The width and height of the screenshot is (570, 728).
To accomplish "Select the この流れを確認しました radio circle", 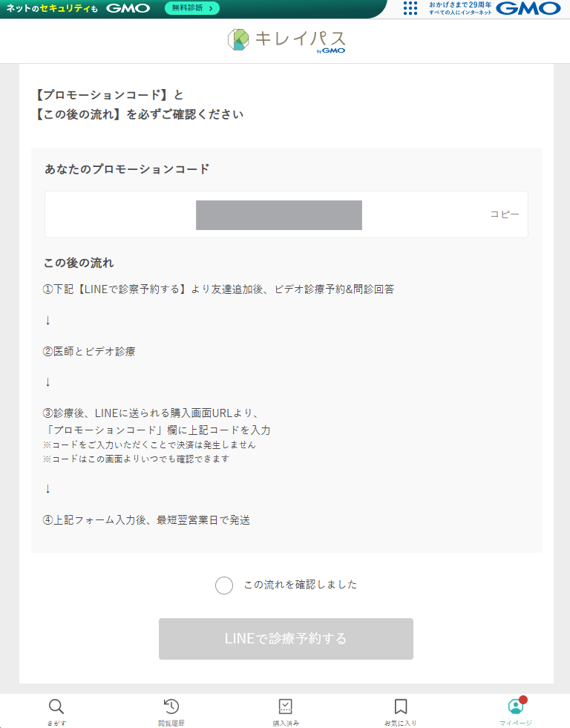I will point(224,586).
